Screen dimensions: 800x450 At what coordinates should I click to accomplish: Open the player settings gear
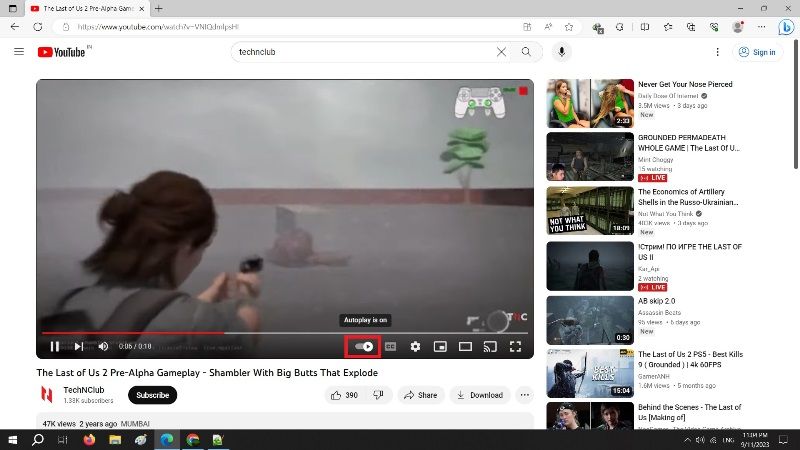click(415, 346)
